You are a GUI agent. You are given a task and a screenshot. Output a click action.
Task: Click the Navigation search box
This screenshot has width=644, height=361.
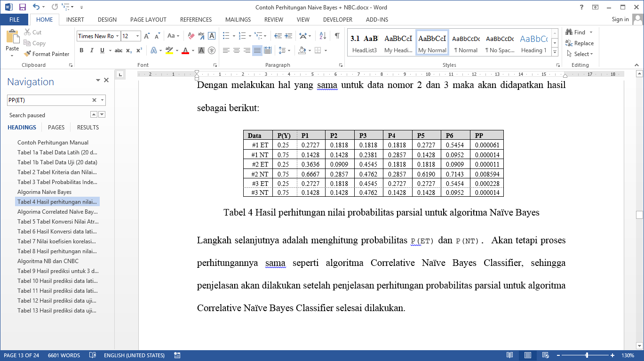(48, 100)
